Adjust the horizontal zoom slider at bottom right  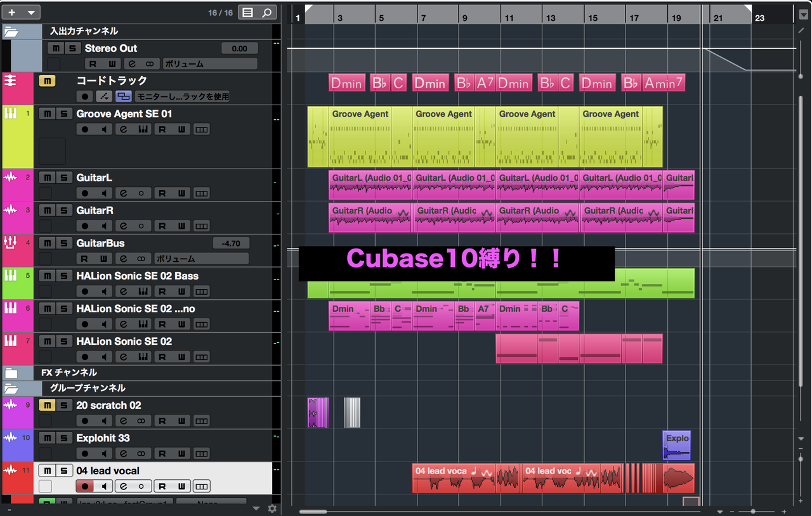pyautogui.click(x=753, y=511)
